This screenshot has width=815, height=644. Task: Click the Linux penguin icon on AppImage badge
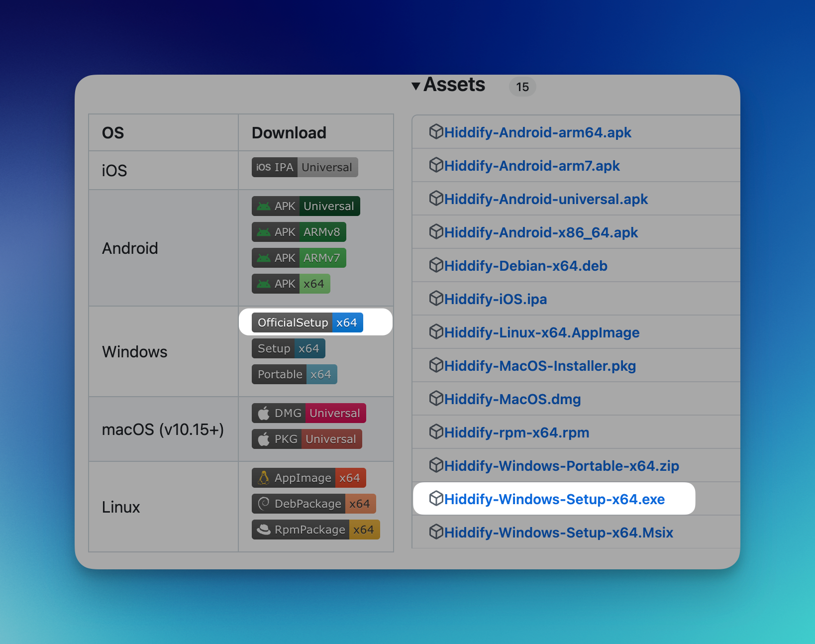tap(264, 478)
